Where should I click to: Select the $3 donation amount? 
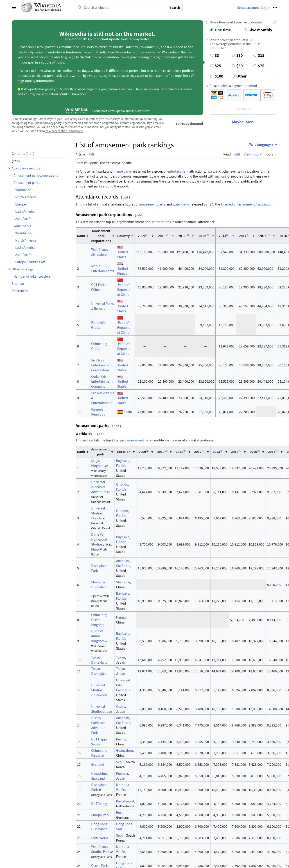click(212, 55)
